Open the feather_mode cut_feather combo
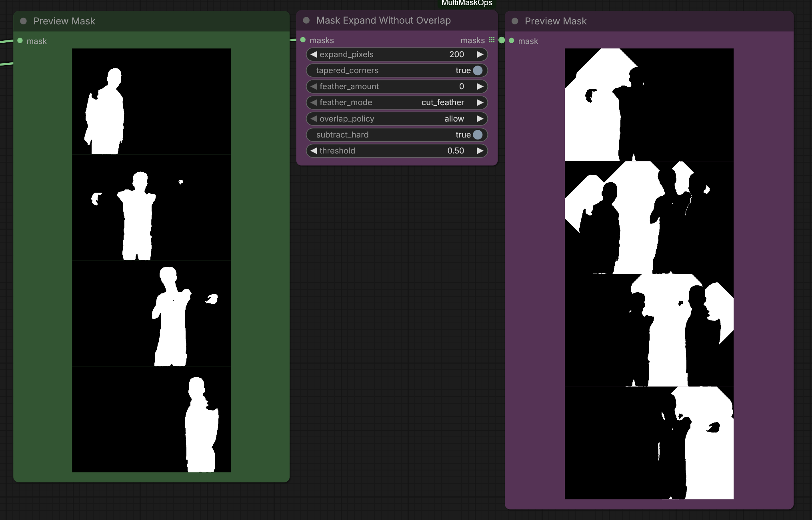812x520 pixels. [397, 102]
